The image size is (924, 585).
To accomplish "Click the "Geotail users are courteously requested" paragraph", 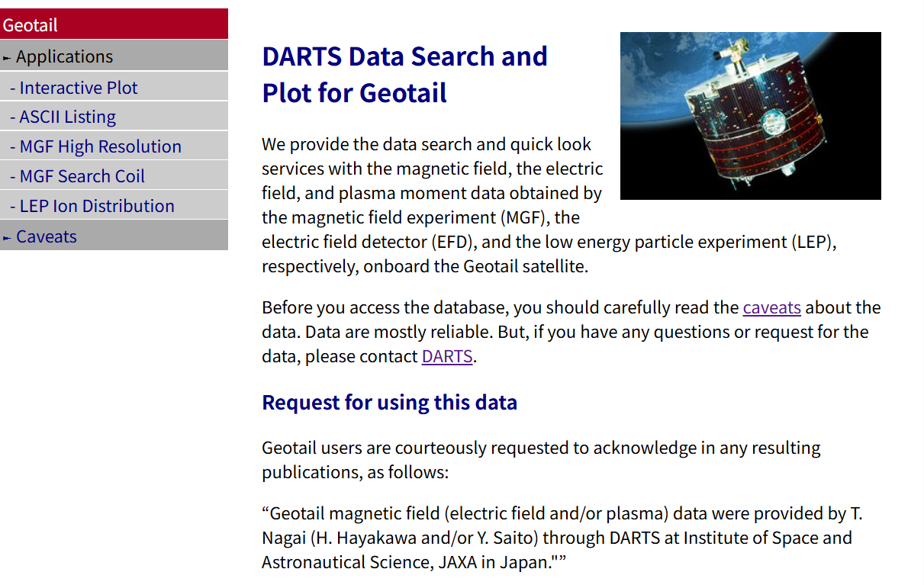I will [x=540, y=459].
